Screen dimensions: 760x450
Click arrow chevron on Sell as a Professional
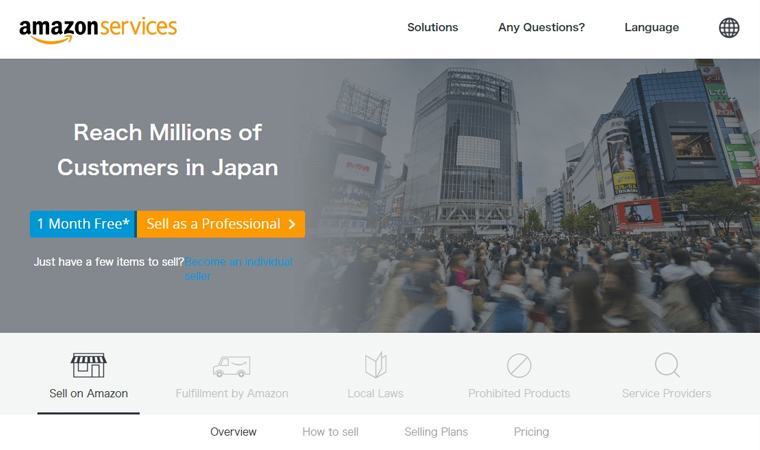(292, 224)
